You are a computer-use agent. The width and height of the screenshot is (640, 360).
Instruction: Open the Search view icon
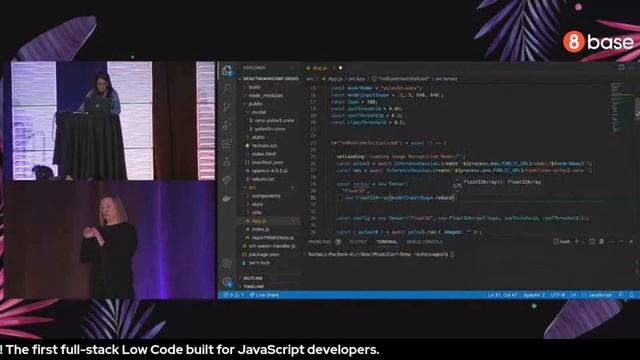227,88
